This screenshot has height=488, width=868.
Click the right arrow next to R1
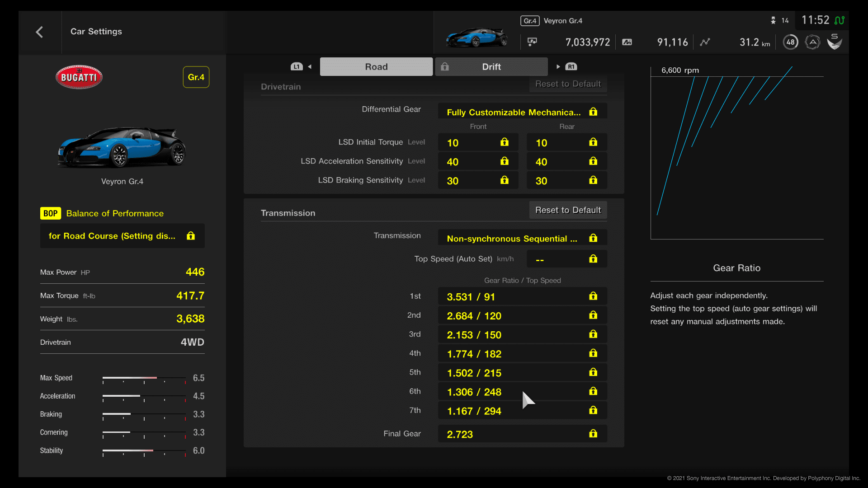pyautogui.click(x=558, y=66)
